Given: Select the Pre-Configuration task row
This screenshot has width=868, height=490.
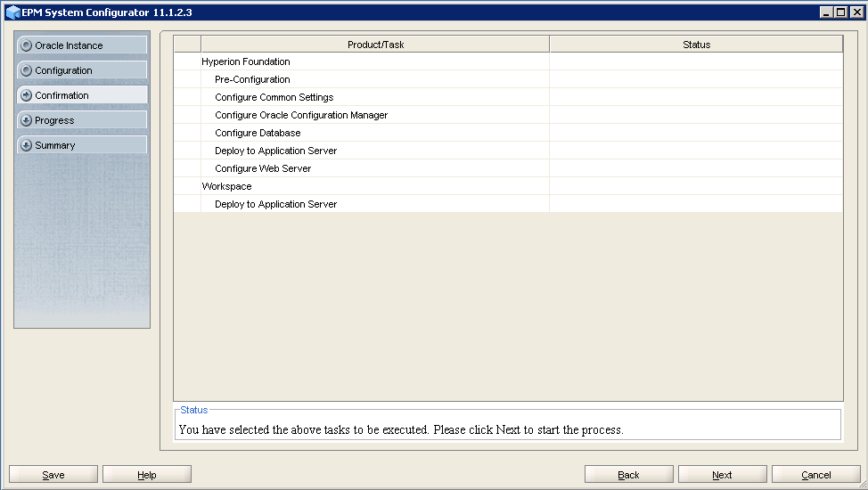Looking at the screenshot, I should pos(252,79).
